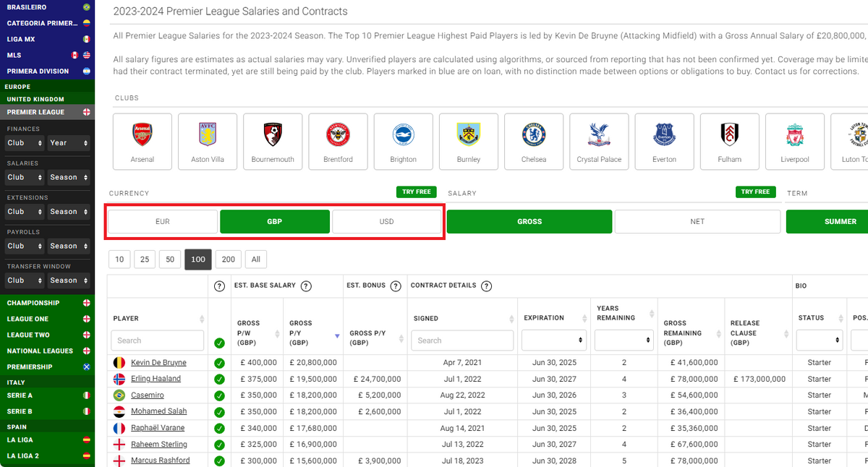Choose the Everton club crest

tap(664, 141)
